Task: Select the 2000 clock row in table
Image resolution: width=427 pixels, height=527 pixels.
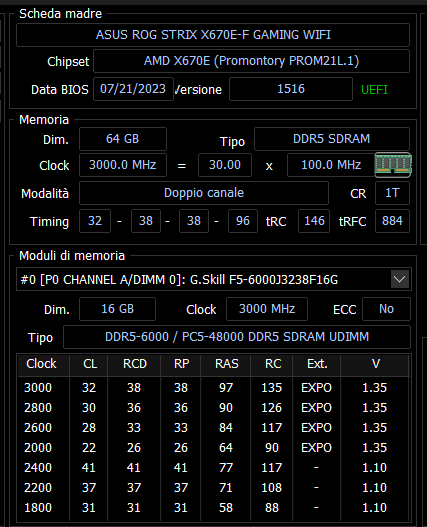Action: 214,448
